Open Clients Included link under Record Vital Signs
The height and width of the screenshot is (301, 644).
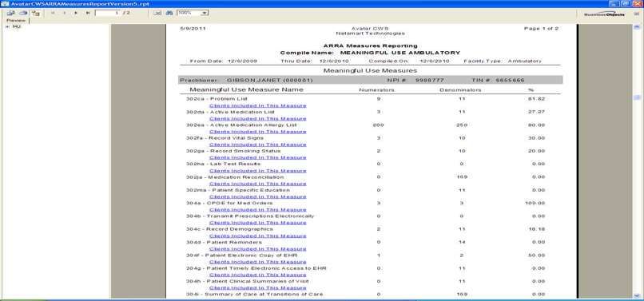257,145
